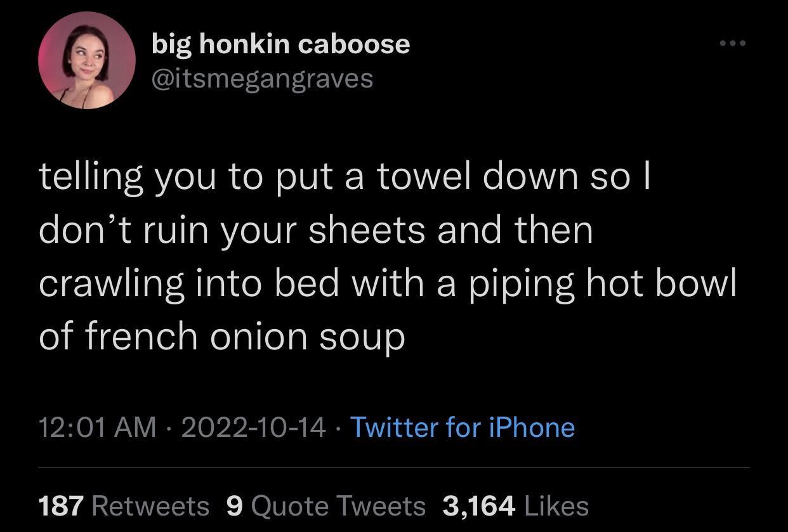Open the Twitter for iPhone link
The width and height of the screenshot is (788, 532).
click(x=463, y=428)
